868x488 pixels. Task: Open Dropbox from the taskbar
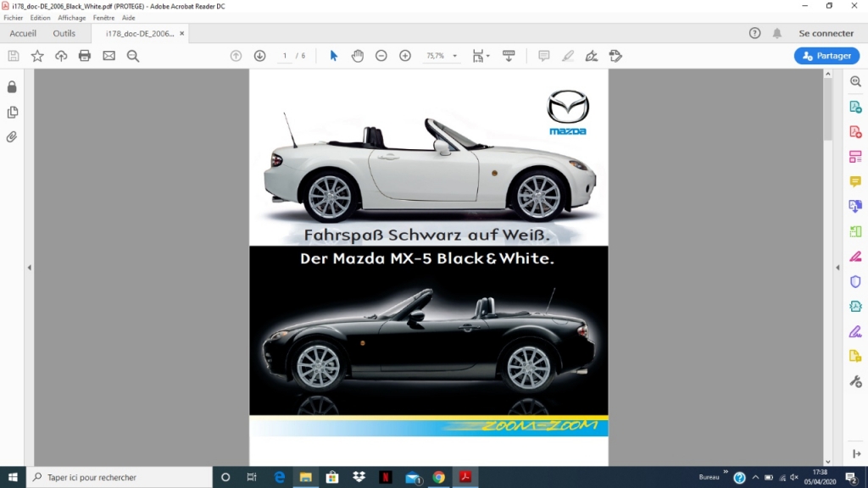click(359, 477)
